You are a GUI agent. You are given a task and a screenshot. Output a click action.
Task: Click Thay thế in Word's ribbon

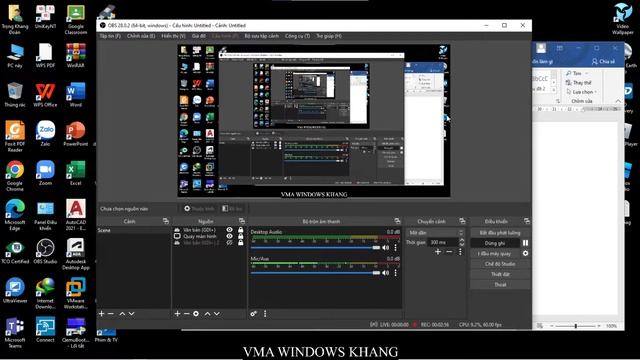[x=579, y=82]
